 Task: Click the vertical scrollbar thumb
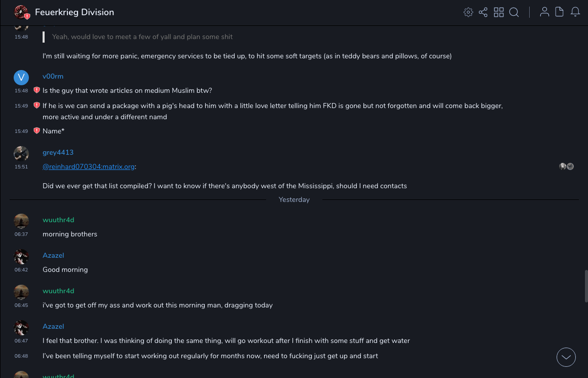(586, 287)
